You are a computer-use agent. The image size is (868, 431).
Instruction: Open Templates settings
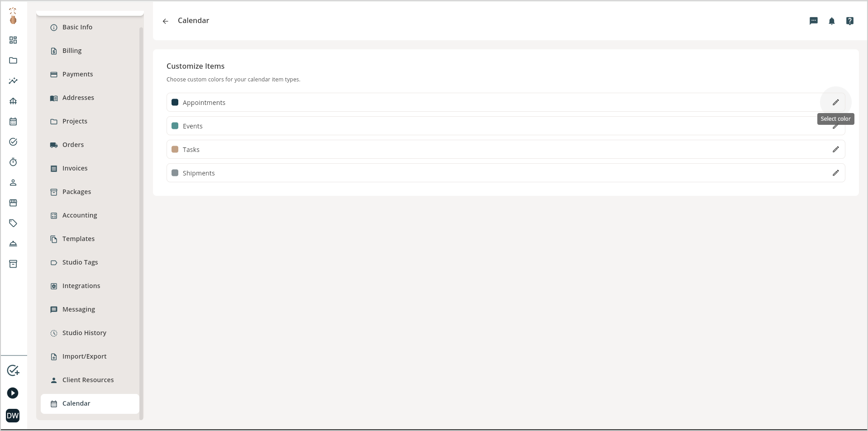point(90,239)
